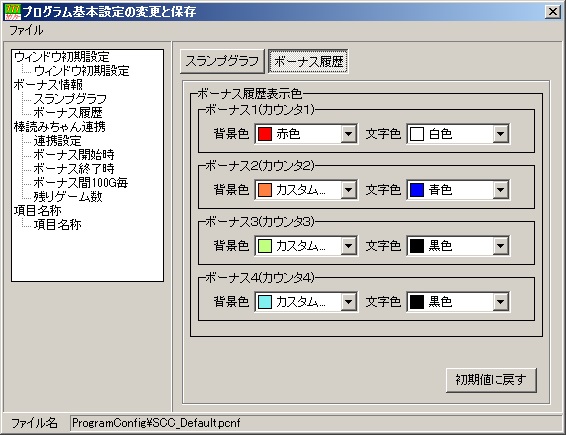Image resolution: width=566 pixels, height=435 pixels.
Task: Open ボーナス4 文字色 dropdown arrow
Action: click(500, 302)
